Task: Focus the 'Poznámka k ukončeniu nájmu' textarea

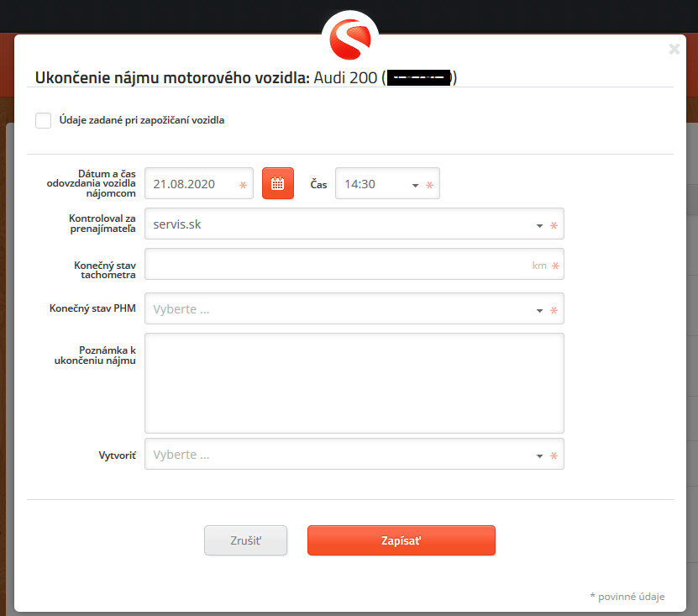Action: click(354, 383)
